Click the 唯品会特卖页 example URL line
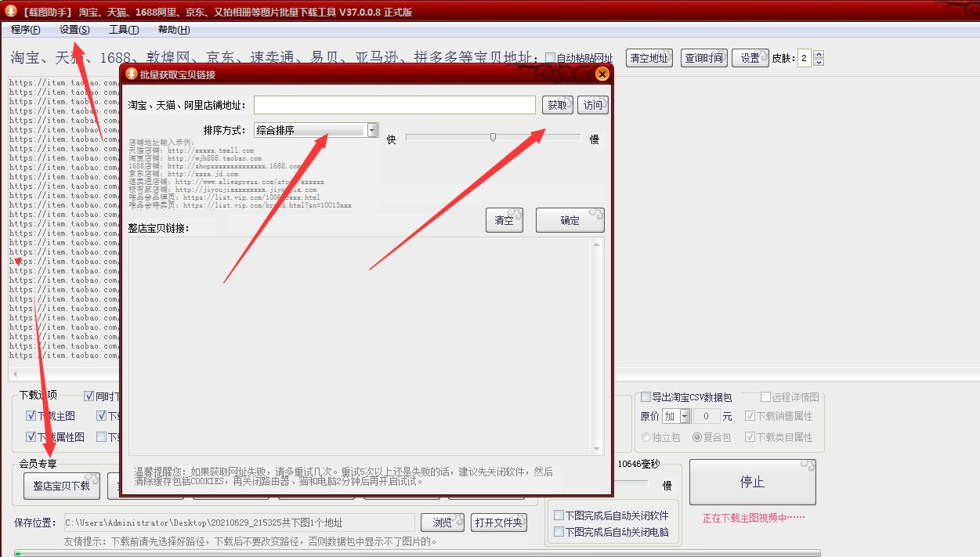This screenshot has width=980, height=557. (240, 205)
